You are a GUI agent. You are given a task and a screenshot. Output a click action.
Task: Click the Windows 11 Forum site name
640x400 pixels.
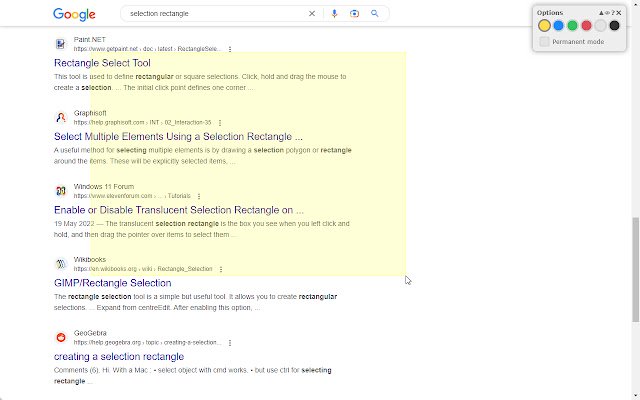pos(104,187)
